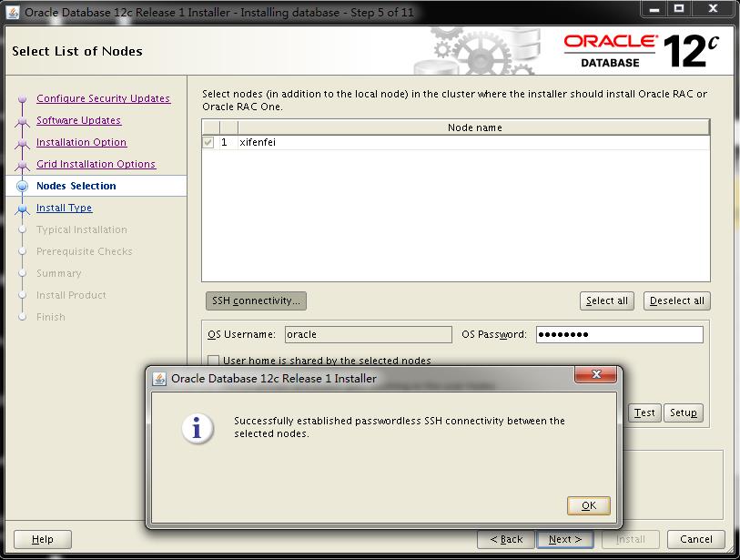
Task: Proceed with the Next button
Action: 565,539
